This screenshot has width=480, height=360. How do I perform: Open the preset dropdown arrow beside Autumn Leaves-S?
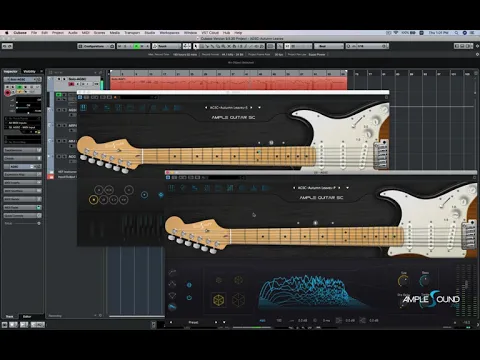click(259, 107)
